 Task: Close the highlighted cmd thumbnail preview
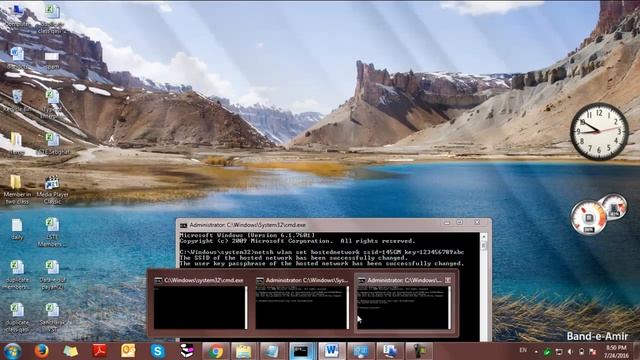[x=448, y=280]
